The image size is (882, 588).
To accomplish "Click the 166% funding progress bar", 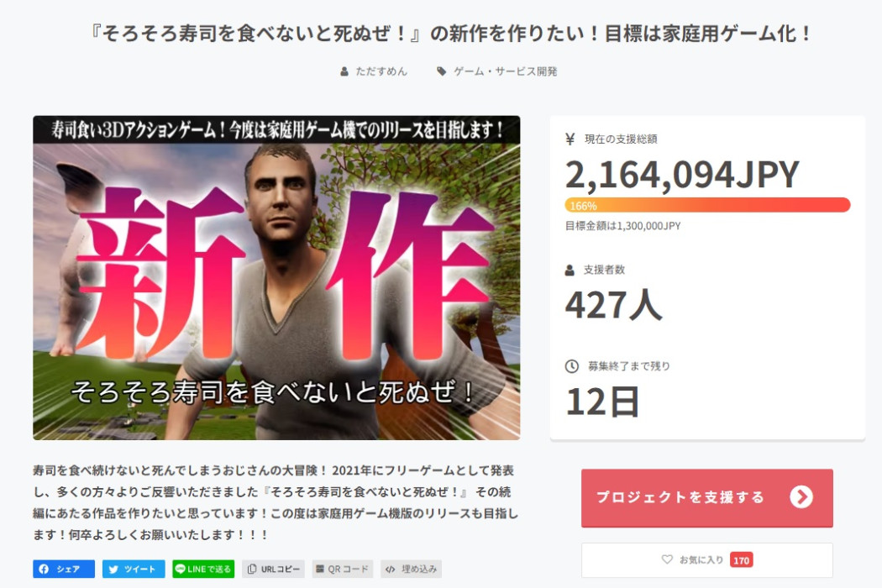I will (x=707, y=205).
